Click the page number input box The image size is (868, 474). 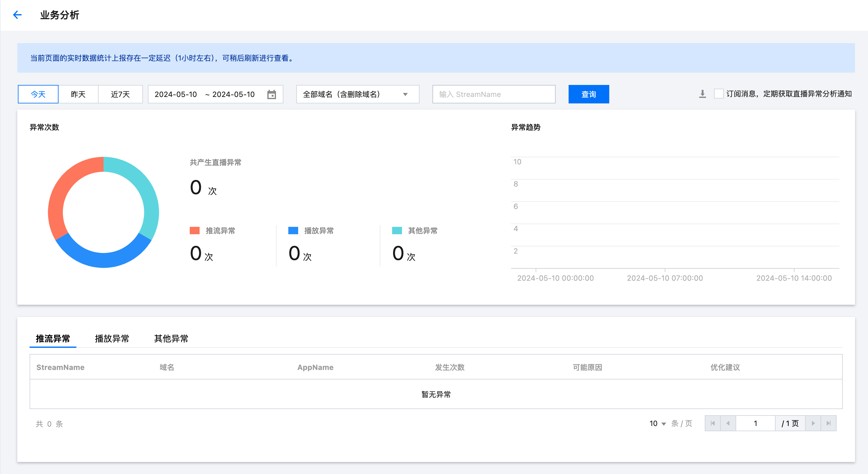tap(755, 423)
